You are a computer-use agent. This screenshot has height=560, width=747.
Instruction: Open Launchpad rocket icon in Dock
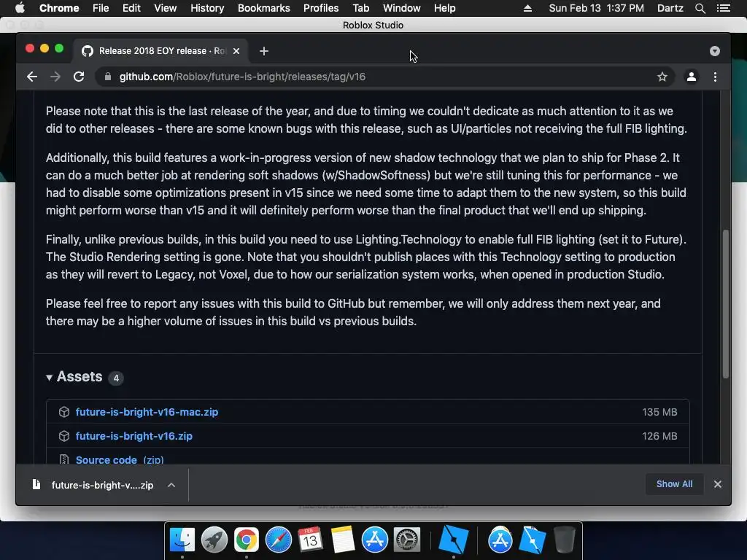click(x=214, y=540)
